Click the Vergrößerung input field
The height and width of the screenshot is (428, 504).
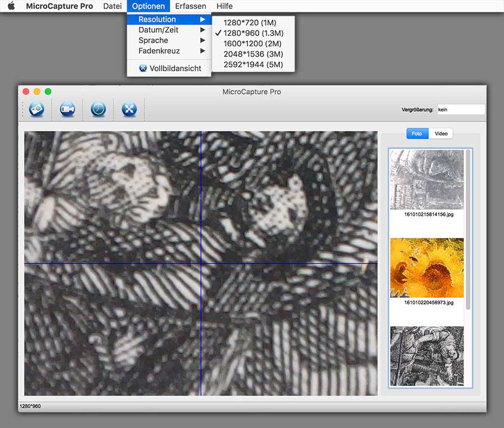click(x=460, y=110)
